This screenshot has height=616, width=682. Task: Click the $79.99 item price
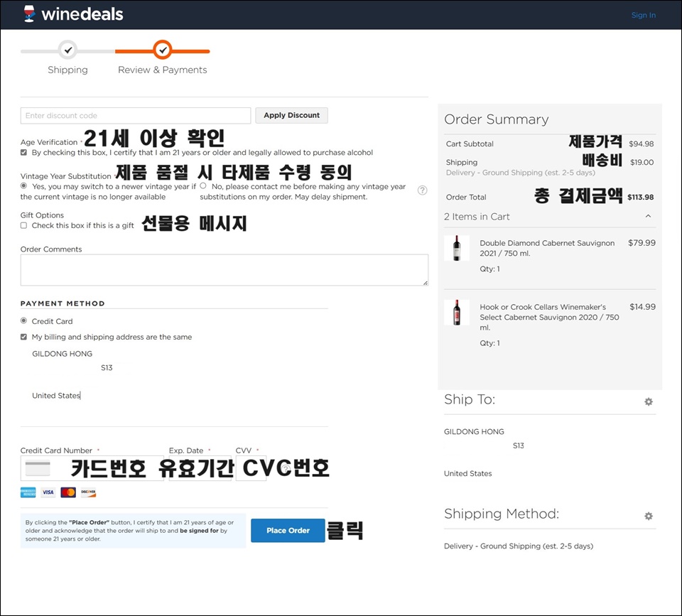coord(642,243)
